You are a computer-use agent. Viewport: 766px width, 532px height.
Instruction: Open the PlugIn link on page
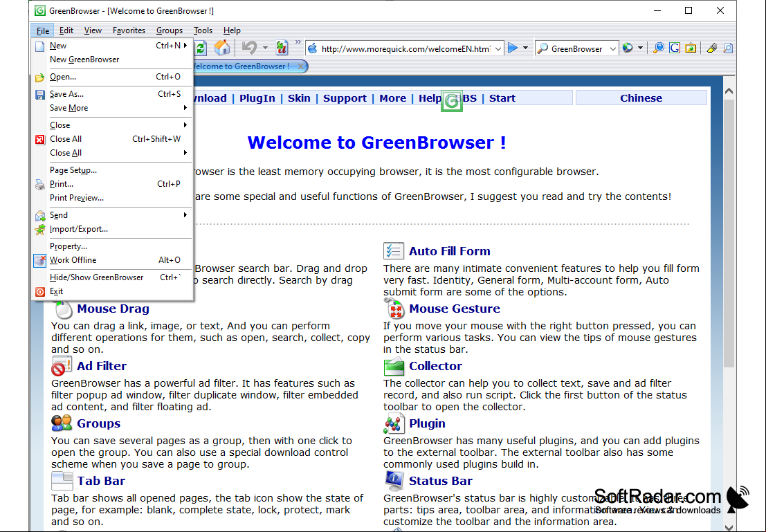257,98
